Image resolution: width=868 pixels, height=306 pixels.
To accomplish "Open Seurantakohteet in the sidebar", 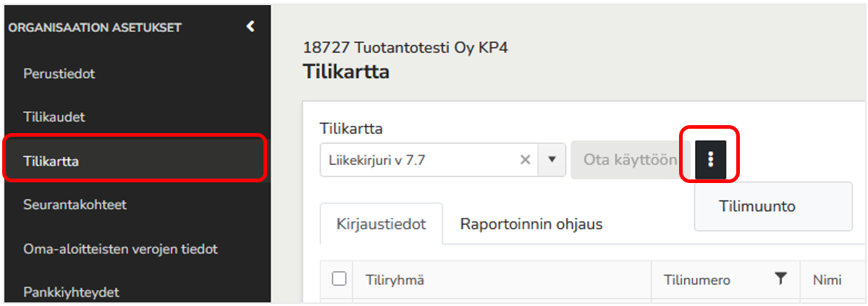I will tap(75, 205).
